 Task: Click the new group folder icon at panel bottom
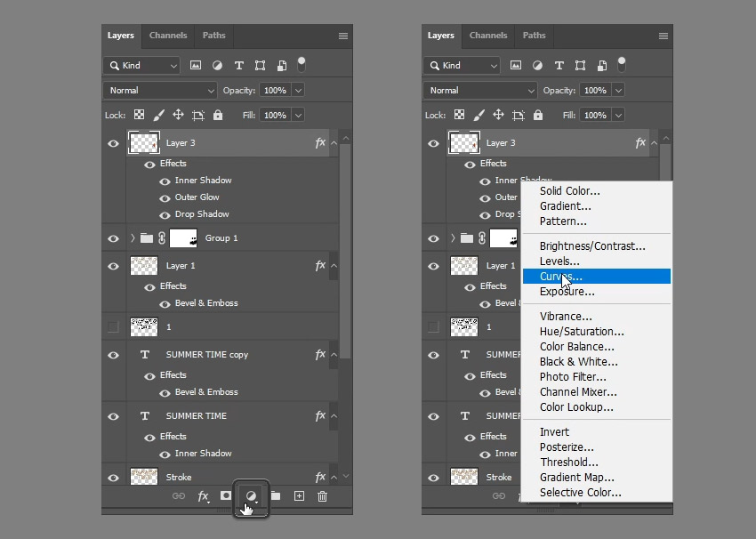[x=276, y=496]
